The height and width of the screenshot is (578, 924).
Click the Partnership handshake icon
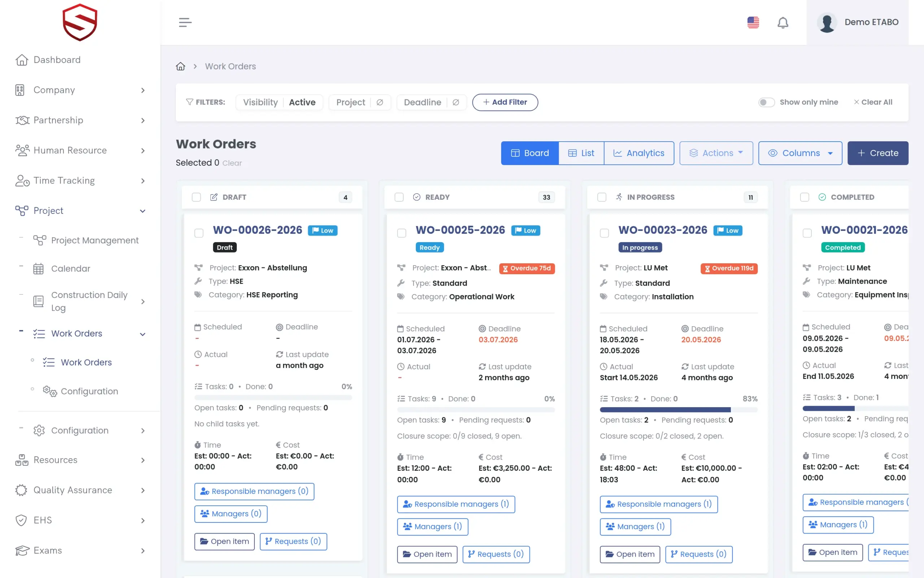click(22, 120)
